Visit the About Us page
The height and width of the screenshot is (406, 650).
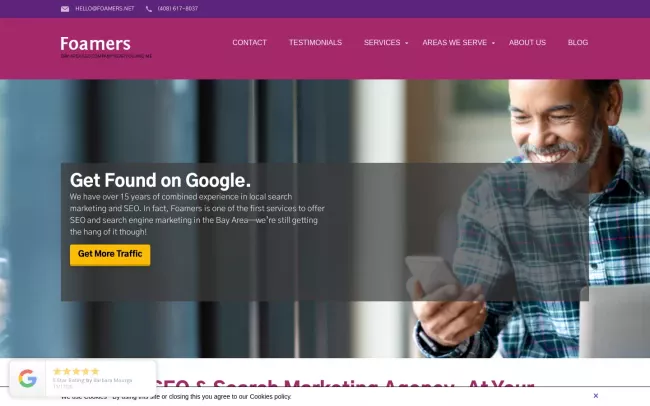[x=527, y=42]
